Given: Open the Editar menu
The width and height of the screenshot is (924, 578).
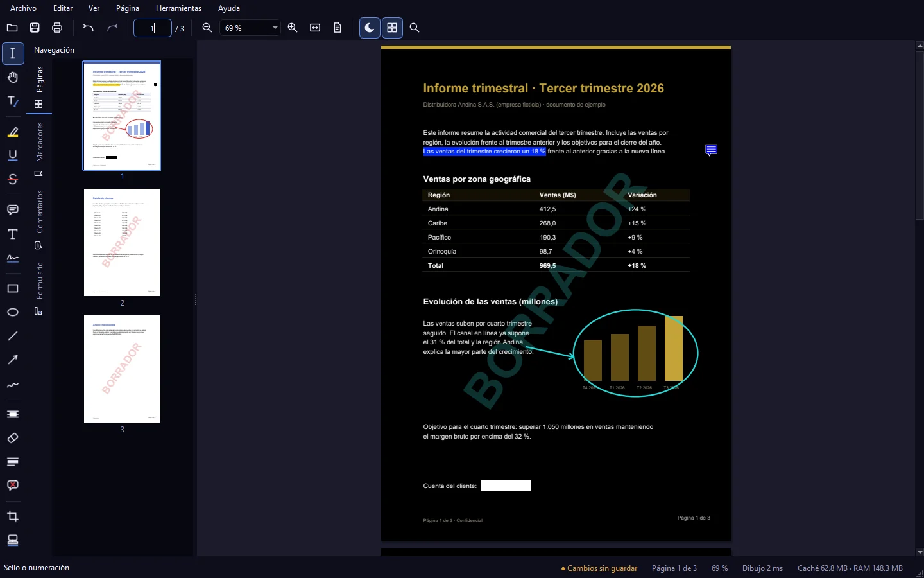Looking at the screenshot, I should 63,8.
